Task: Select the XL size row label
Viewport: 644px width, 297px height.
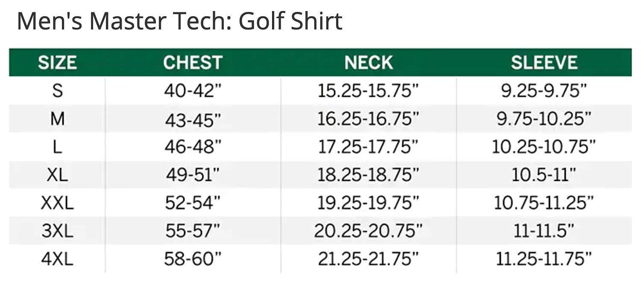Action: pyautogui.click(x=57, y=175)
